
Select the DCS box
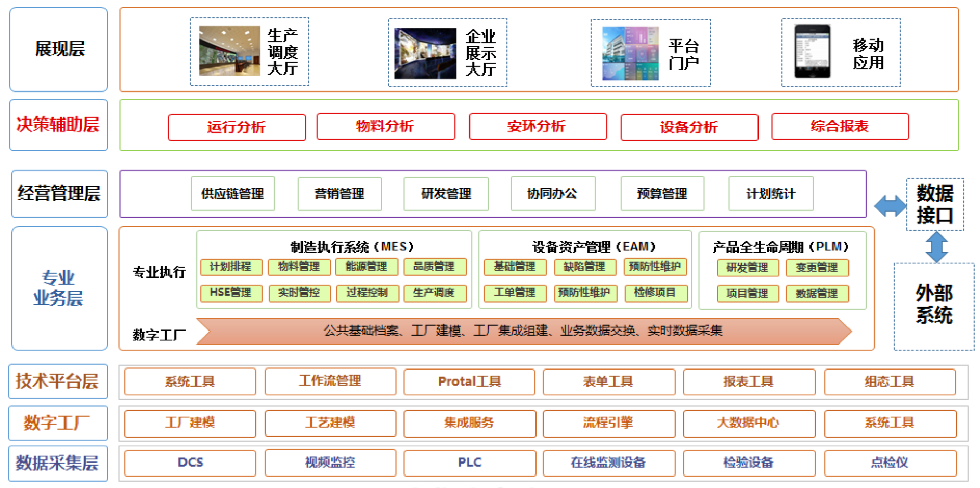(190, 463)
